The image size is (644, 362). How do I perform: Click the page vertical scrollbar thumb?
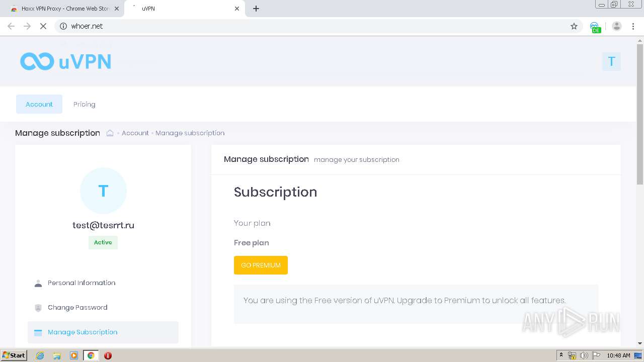[640, 113]
